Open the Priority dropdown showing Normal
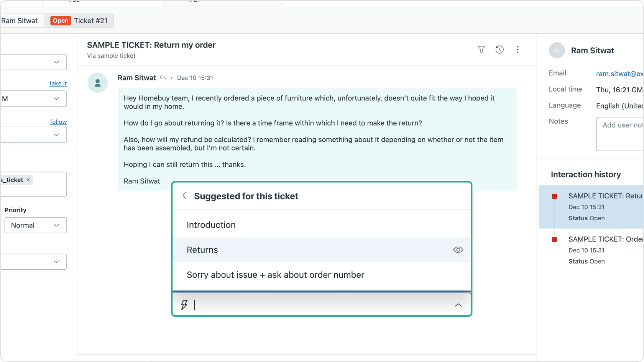This screenshot has height=362, width=644. click(36, 225)
